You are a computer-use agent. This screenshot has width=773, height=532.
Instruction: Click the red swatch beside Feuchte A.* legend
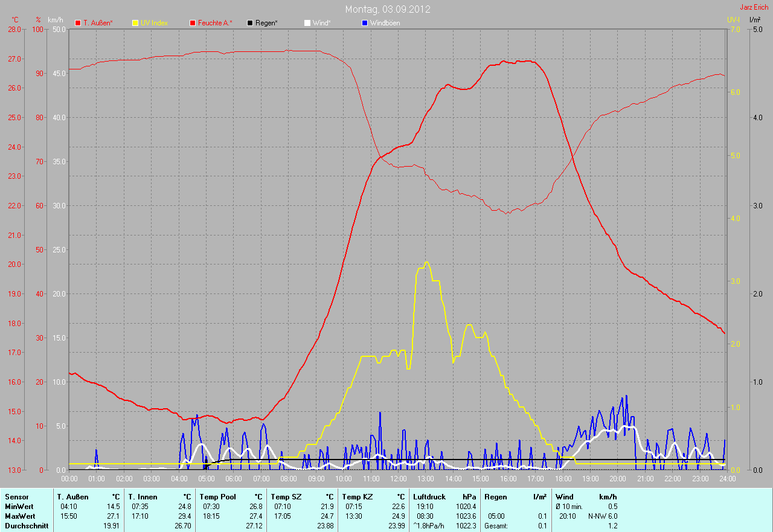[193, 23]
